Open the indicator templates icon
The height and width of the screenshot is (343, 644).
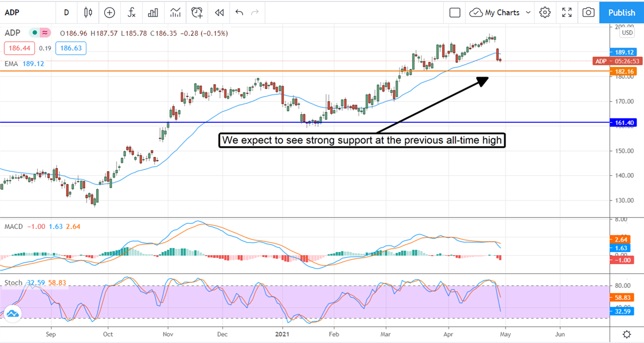coord(175,12)
